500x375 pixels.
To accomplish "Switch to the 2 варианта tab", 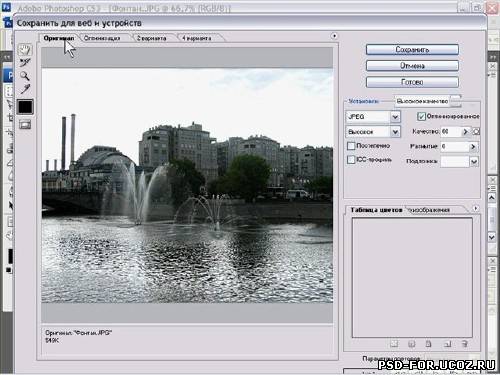I will [152, 38].
